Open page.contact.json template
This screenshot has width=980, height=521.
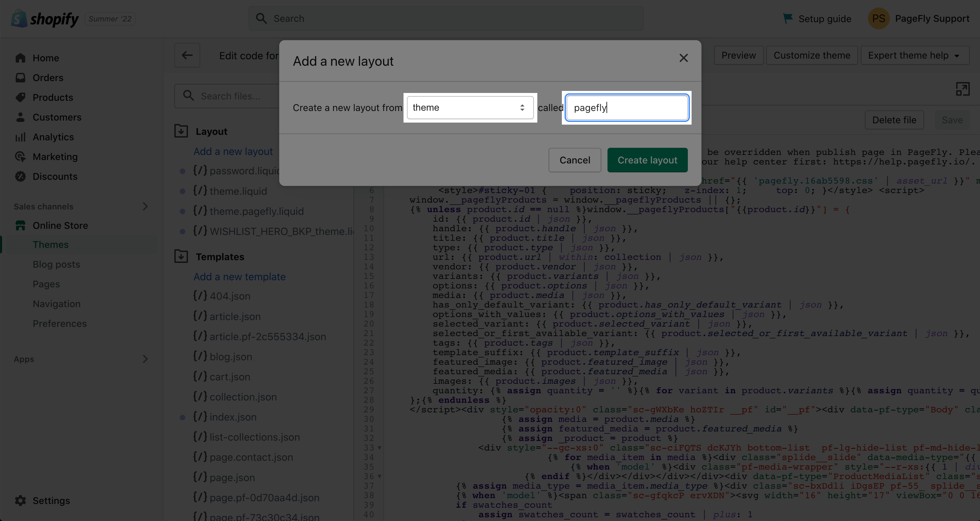(x=243, y=457)
